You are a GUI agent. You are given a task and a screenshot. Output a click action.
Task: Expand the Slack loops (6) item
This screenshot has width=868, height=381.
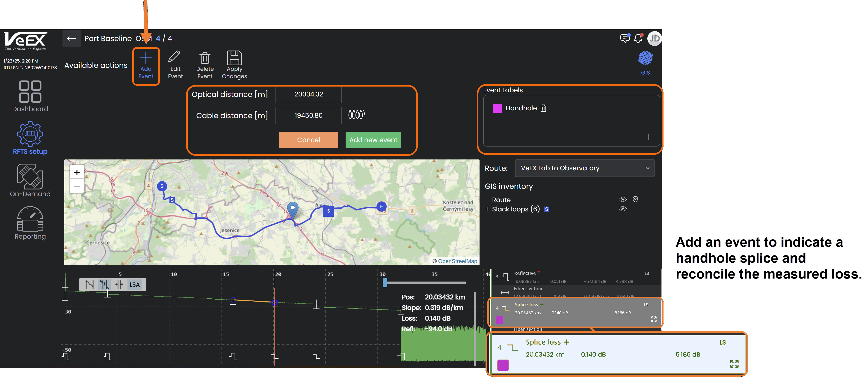click(487, 209)
